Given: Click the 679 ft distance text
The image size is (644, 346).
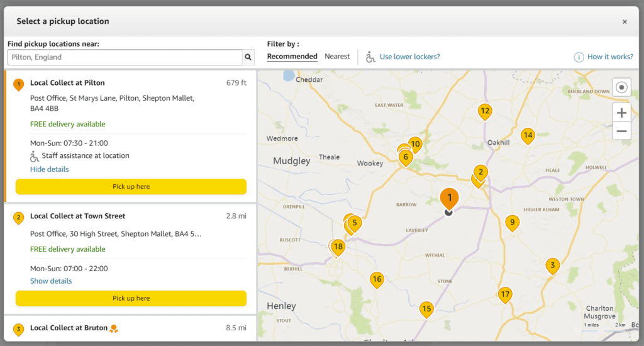Looking at the screenshot, I should [x=236, y=82].
